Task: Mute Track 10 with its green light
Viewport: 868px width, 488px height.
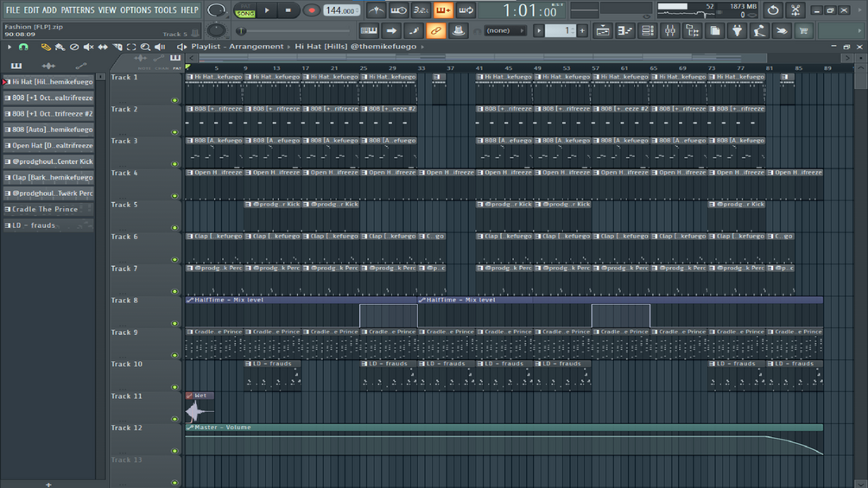Action: pos(175,387)
